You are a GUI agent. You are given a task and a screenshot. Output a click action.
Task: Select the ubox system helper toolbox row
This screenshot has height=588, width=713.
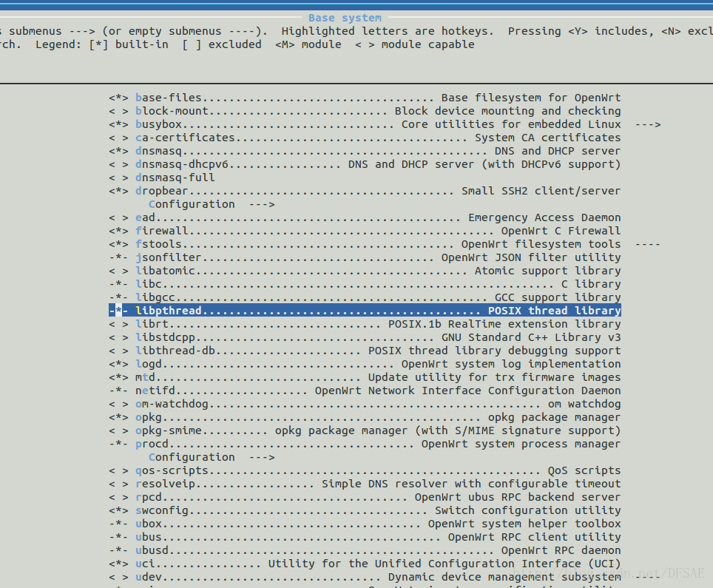pos(365,524)
